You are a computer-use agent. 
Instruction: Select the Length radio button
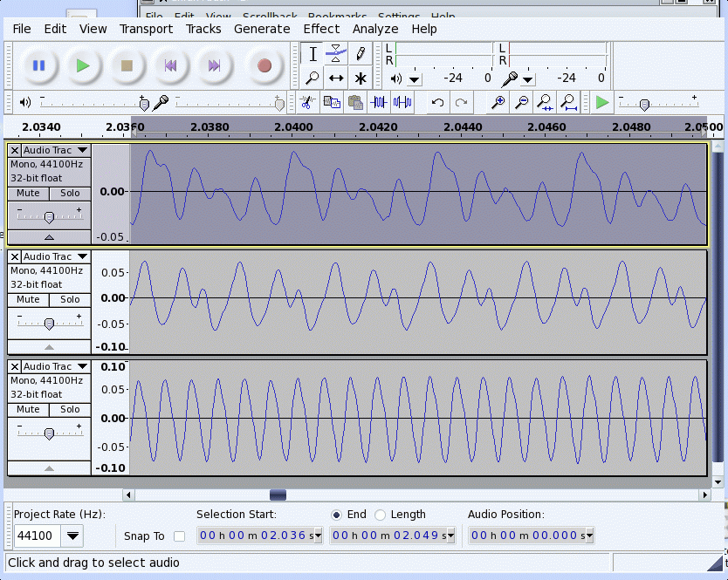(x=380, y=515)
